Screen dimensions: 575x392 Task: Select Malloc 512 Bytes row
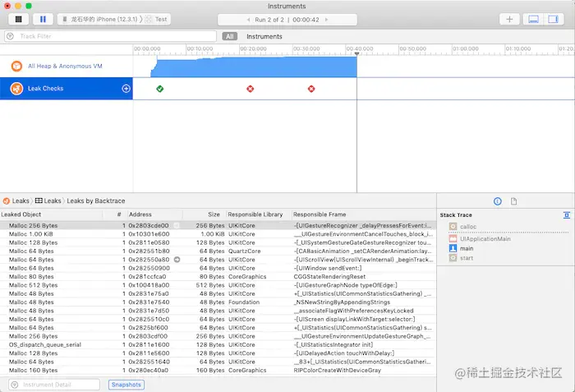coord(218,285)
